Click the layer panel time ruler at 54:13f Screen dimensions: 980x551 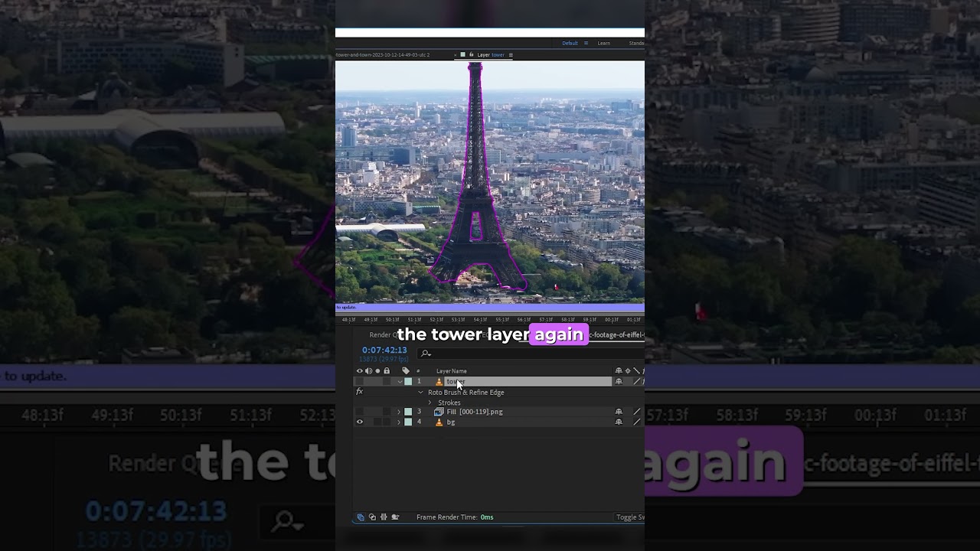pyautogui.click(x=480, y=319)
